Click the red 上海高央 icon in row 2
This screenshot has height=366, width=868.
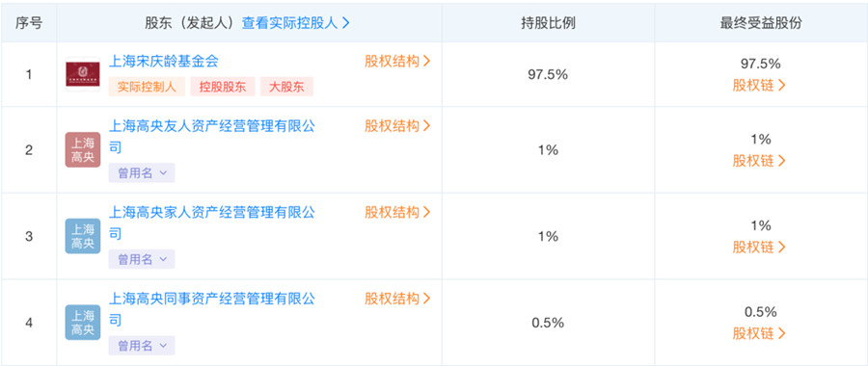[83, 150]
